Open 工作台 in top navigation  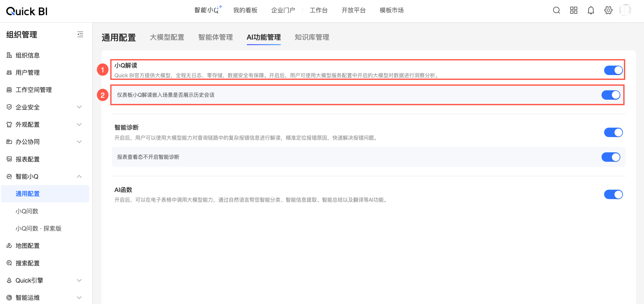tap(318, 10)
